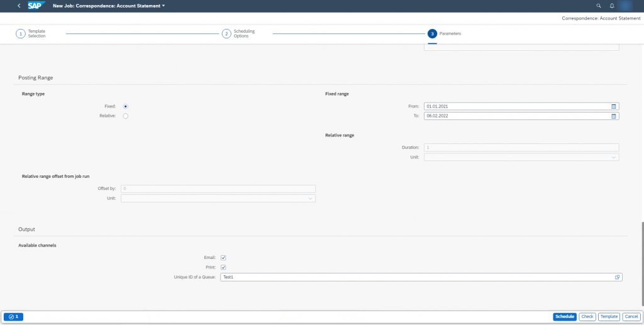Open the search icon in header
Screen dimensions: 644x325
(599, 6)
